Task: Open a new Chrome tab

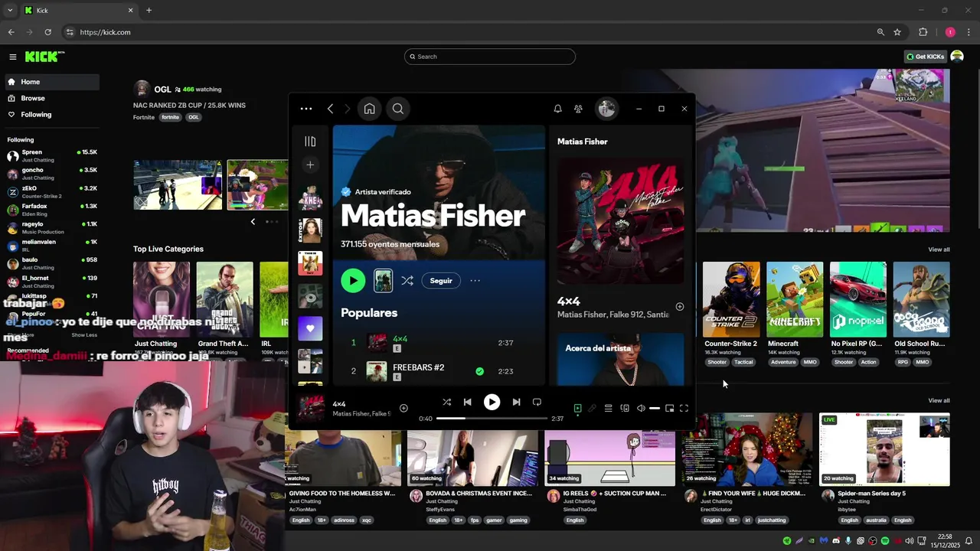Action: coord(149,11)
